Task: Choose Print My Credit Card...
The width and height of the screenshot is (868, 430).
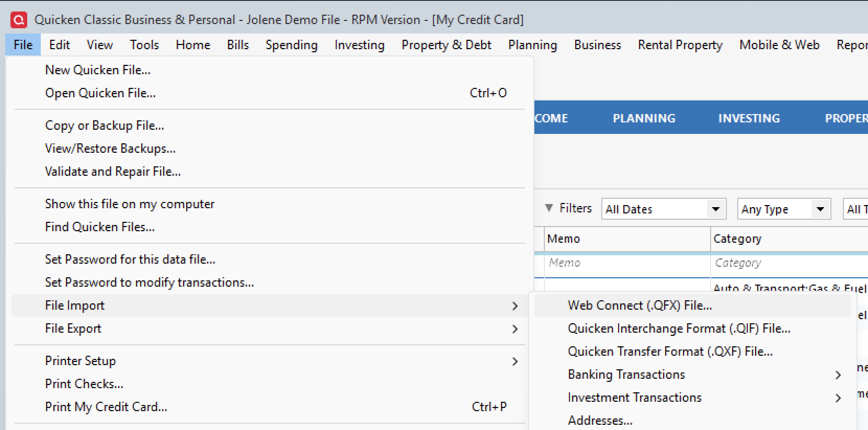Action: pos(269,407)
